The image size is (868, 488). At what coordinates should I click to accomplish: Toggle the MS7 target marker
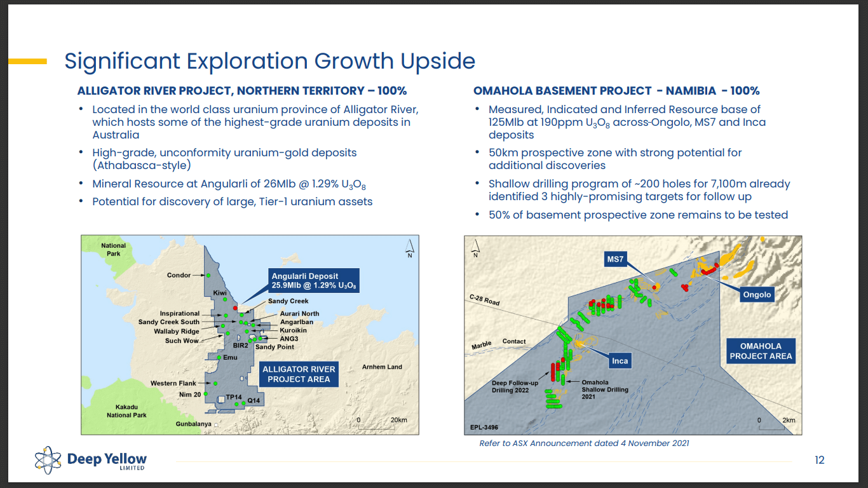[654, 287]
